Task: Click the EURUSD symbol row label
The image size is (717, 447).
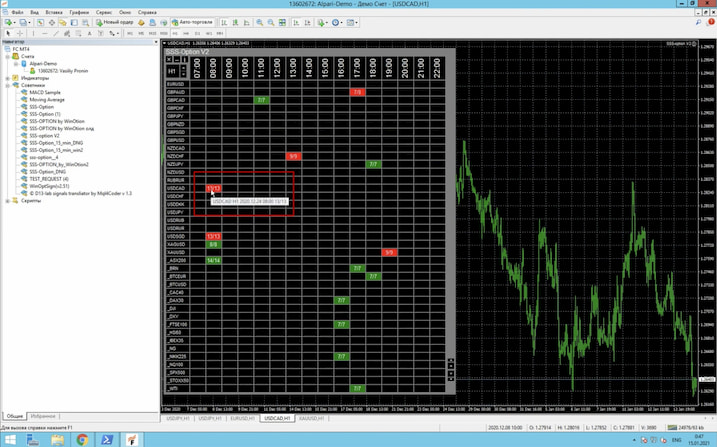Action: coord(176,84)
